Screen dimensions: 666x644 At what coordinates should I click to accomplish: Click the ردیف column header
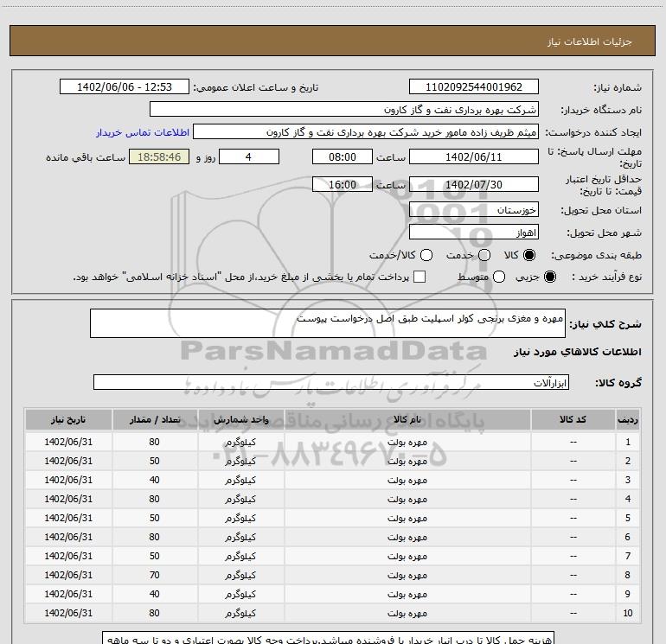[627, 419]
